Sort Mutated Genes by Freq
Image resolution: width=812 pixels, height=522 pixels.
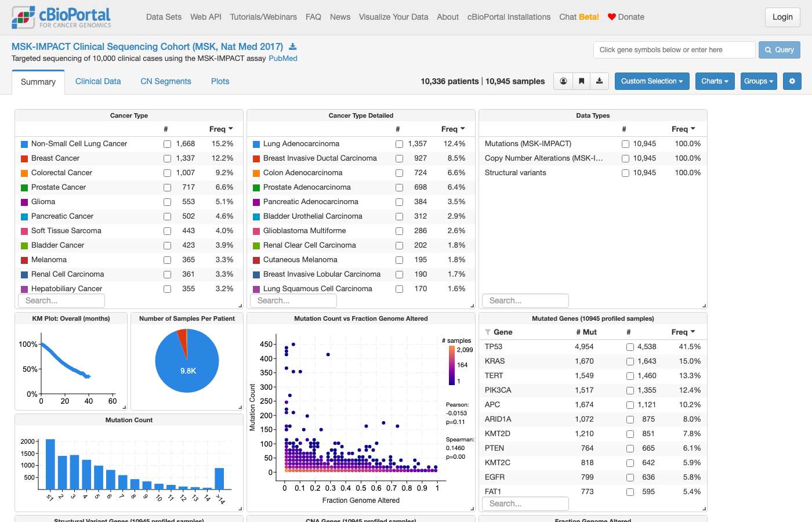(683, 332)
